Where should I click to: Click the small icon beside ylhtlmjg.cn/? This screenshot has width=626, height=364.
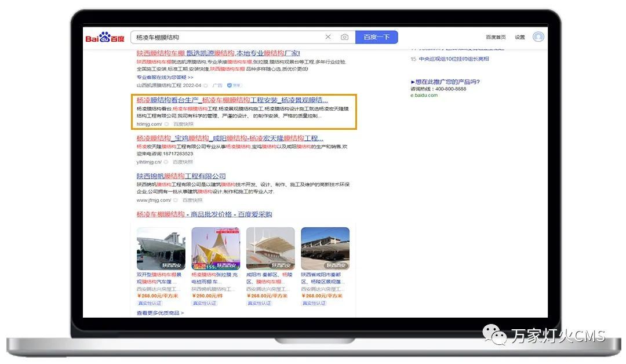167,162
